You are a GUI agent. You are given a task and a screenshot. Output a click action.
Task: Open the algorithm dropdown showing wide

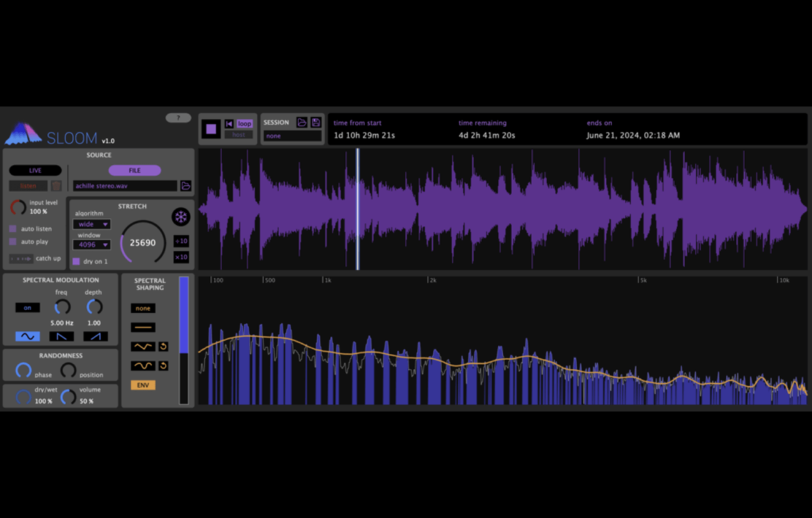92,224
